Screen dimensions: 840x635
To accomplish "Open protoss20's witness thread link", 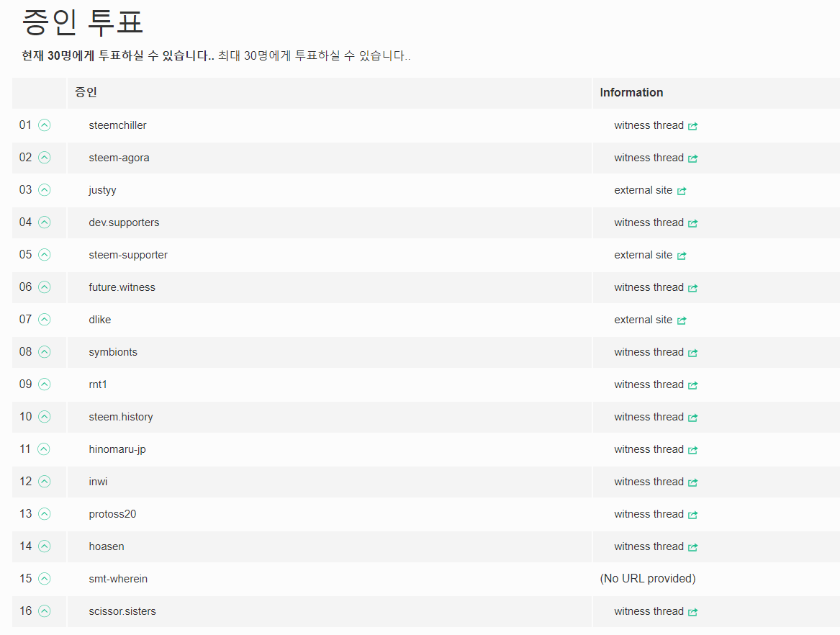I will tap(656, 515).
